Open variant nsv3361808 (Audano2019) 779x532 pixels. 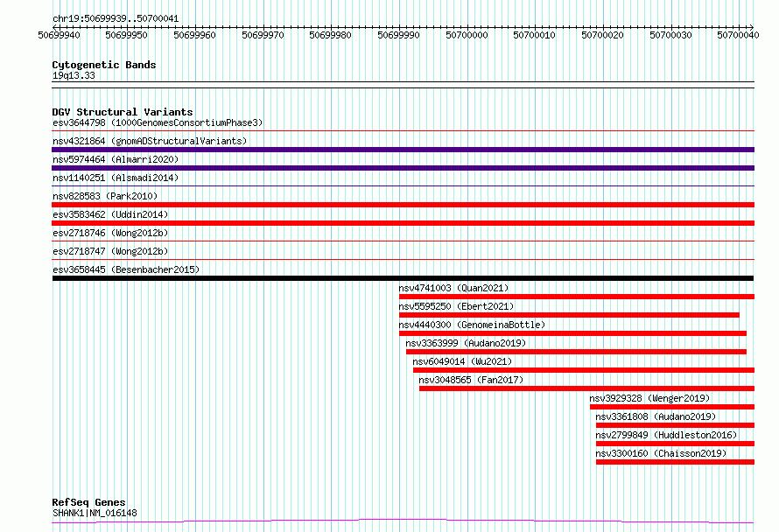pos(656,416)
